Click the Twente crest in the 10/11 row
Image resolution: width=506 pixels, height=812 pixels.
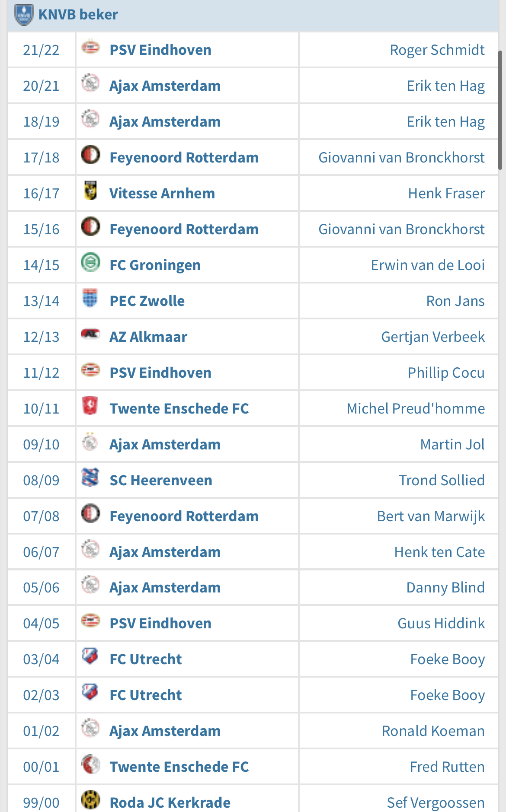(90, 405)
